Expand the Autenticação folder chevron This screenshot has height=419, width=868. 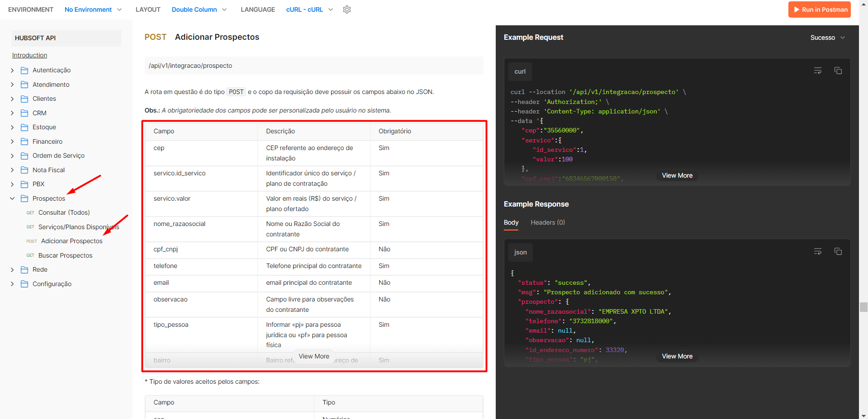(12, 70)
